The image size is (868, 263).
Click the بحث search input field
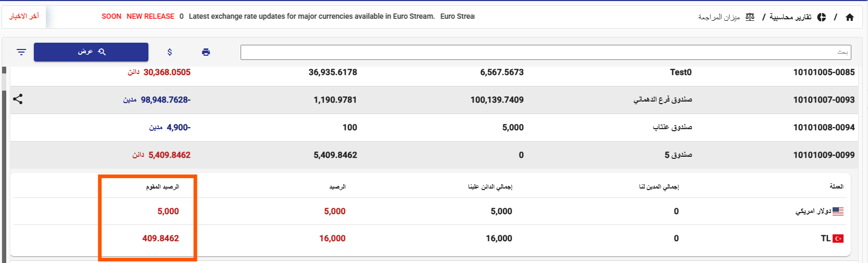[545, 52]
